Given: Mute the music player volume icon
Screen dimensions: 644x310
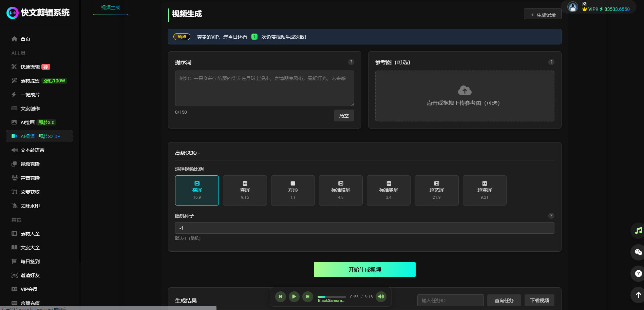Looking at the screenshot, I should (x=381, y=297).
